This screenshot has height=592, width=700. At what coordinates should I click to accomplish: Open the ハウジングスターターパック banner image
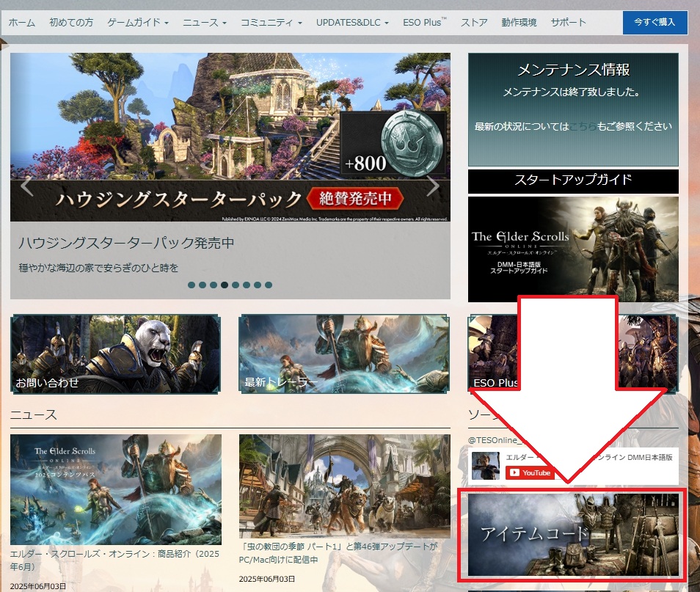pyautogui.click(x=230, y=137)
